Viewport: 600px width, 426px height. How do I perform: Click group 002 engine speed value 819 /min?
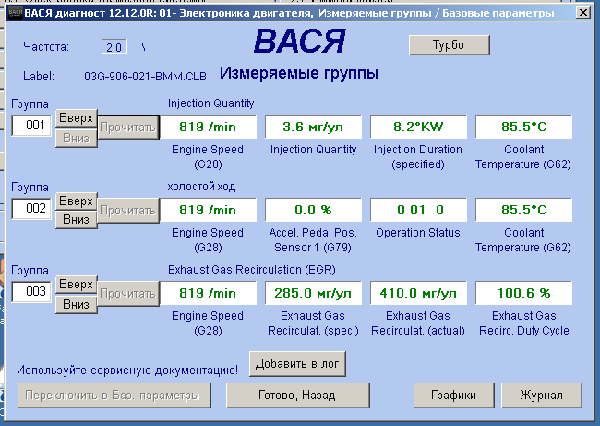coord(208,210)
